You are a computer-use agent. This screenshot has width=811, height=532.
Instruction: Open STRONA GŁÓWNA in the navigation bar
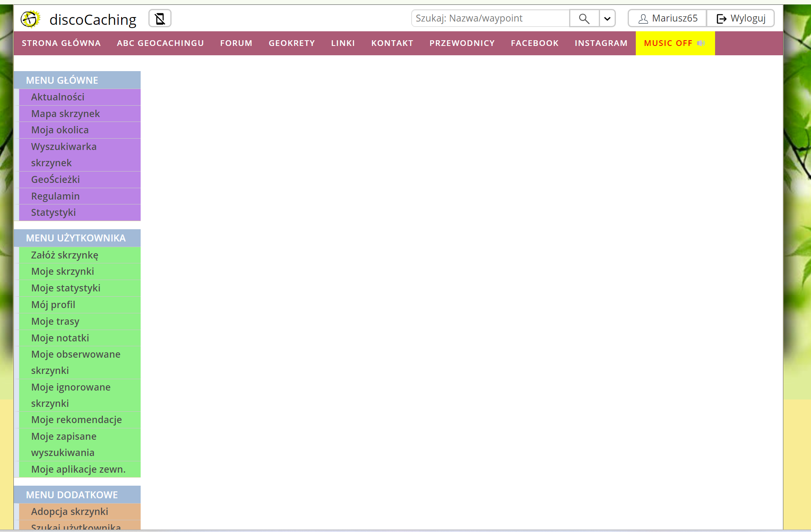click(61, 43)
